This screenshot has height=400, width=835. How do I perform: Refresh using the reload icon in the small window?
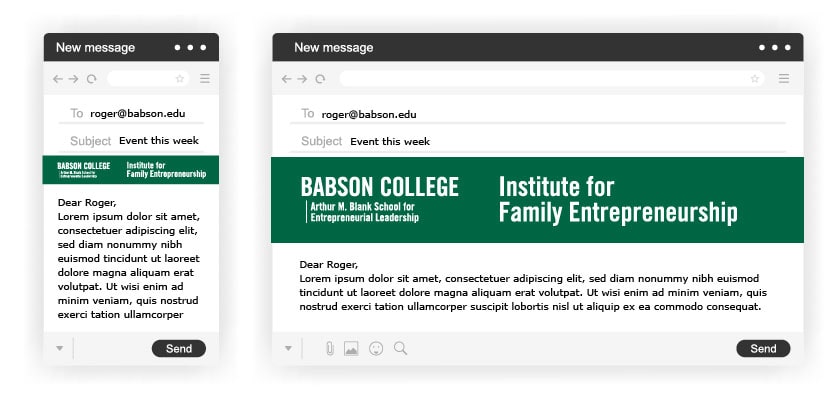point(92,79)
